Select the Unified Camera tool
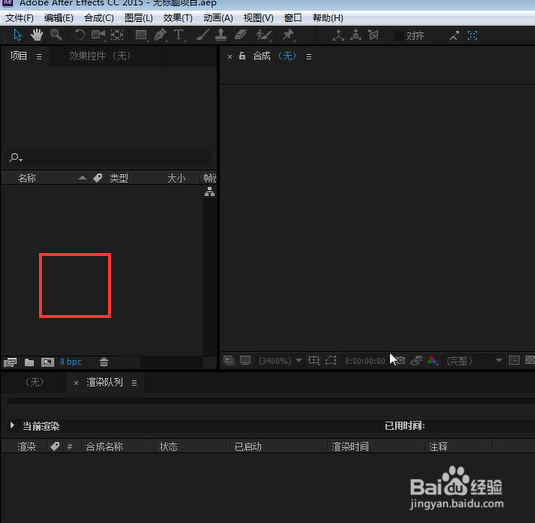Screen dimensions: 535x523 point(98,35)
